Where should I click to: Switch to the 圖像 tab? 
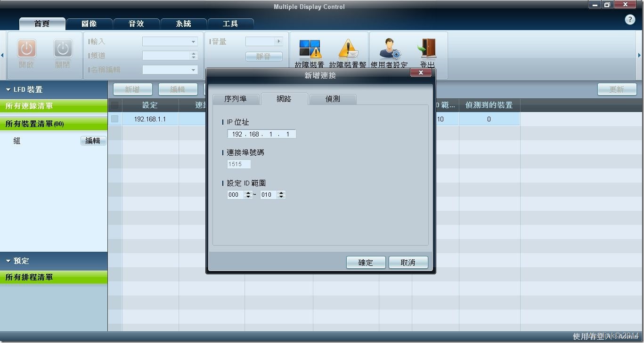pyautogui.click(x=90, y=24)
